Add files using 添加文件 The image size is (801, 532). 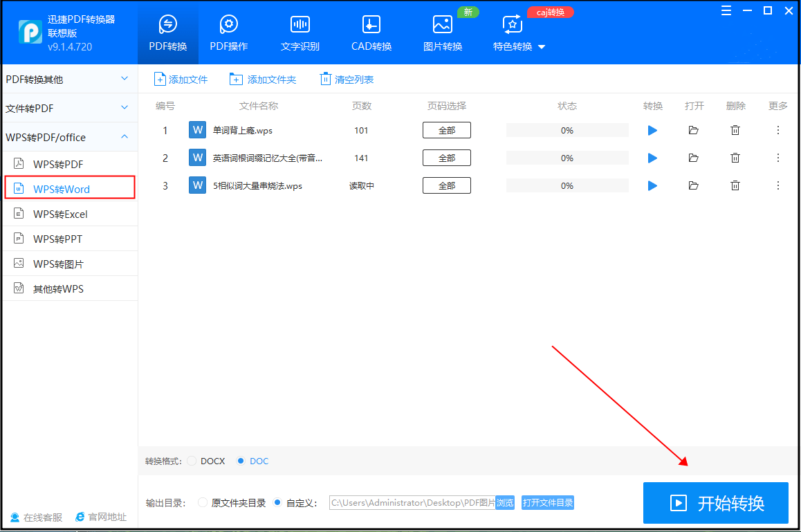tap(181, 79)
